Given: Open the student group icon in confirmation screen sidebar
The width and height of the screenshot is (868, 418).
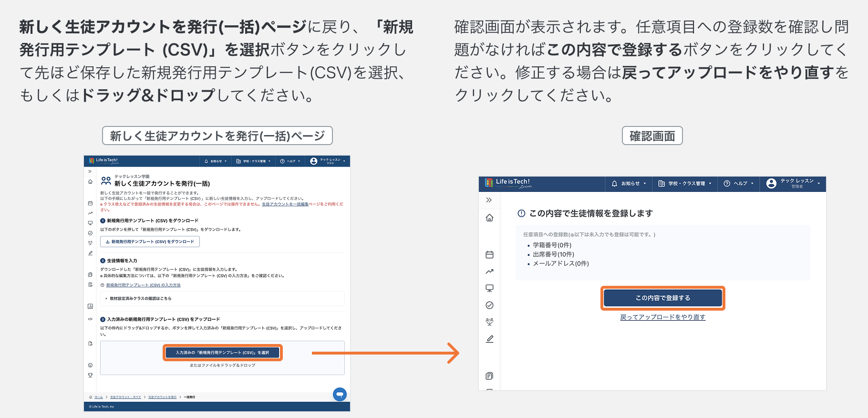Looking at the screenshot, I should pos(489,322).
